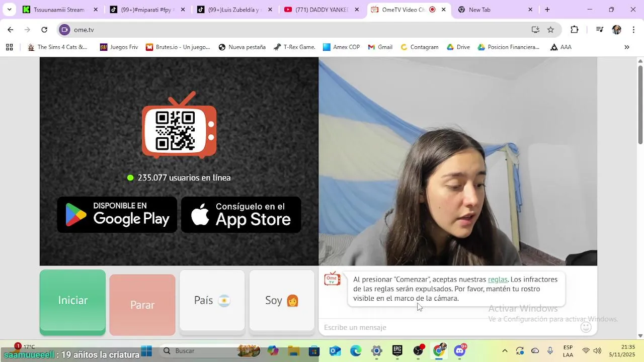Expand the tab search dropdown
Viewport: 644px width, 362px height.
point(9,10)
